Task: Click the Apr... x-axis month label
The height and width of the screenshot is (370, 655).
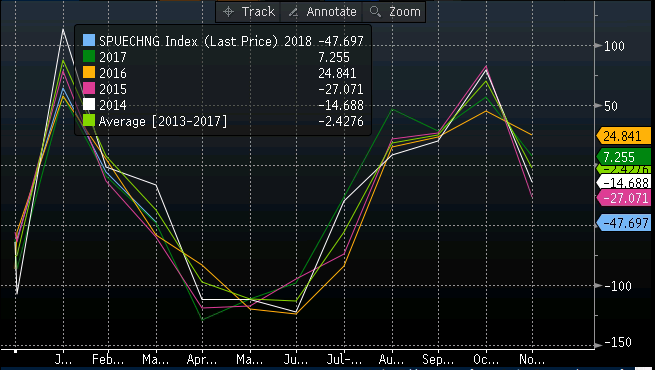Action: [202, 359]
